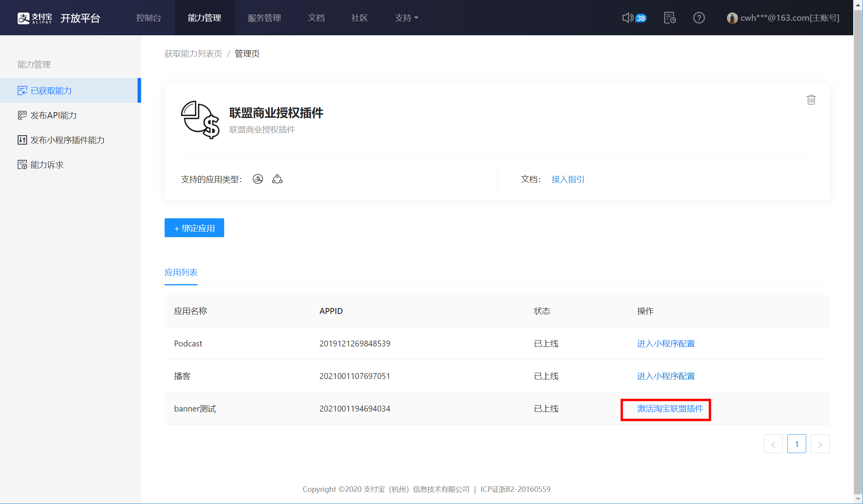The image size is (863, 504).
Task: Open the 服务管理 nav item
Action: [x=265, y=18]
